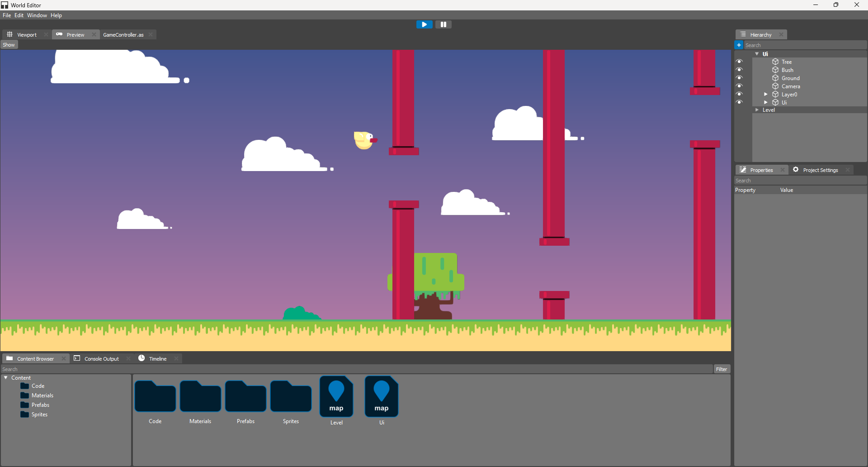
Task: Collapse the Content tree root
Action: pos(6,378)
